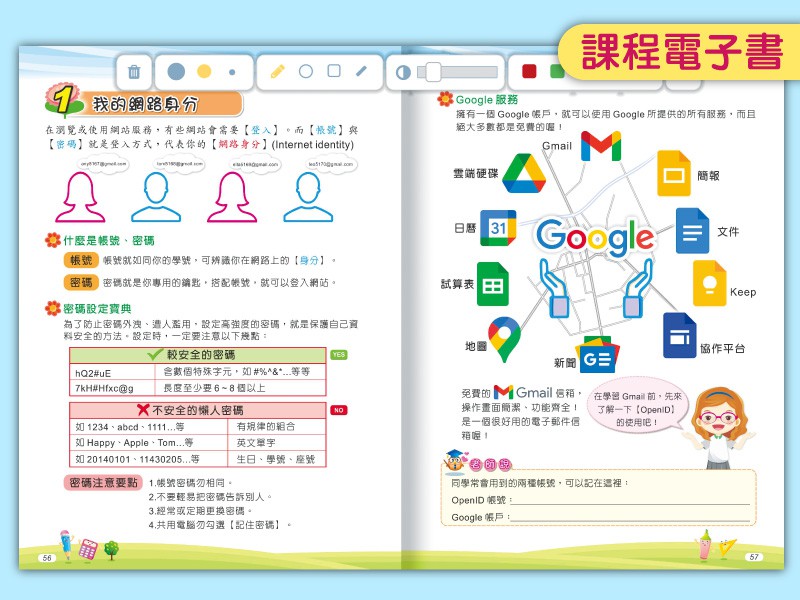Select the large blue-gray brush size dot
The image size is (800, 600).
coord(176,72)
